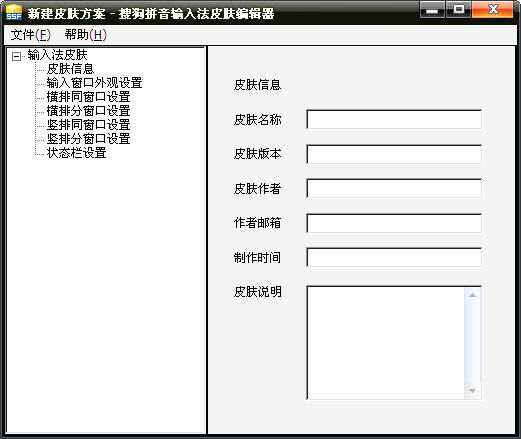Focus the 皮肤版本 input box
The width and height of the screenshot is (521, 439).
(394, 154)
